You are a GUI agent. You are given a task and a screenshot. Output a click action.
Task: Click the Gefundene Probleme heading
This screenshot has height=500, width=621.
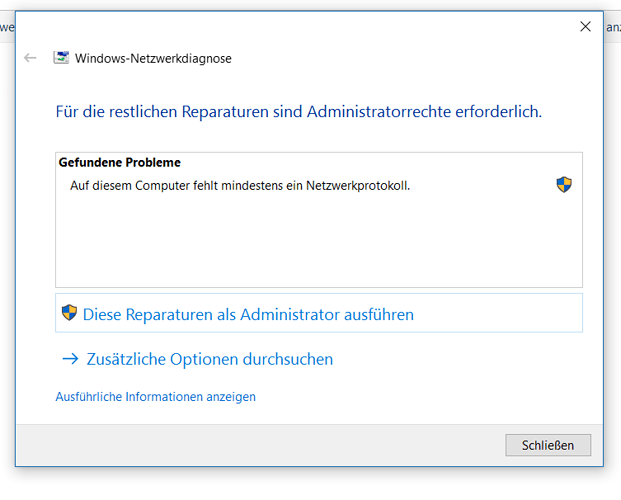click(x=120, y=162)
